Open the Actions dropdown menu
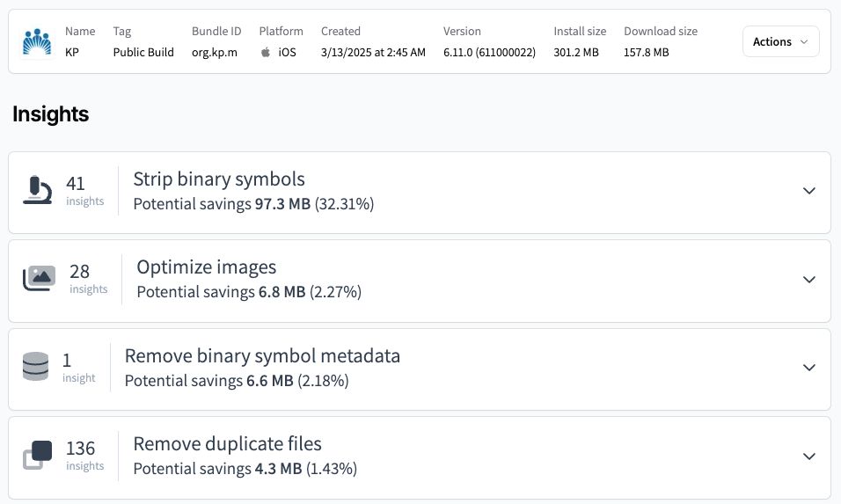 780,41
